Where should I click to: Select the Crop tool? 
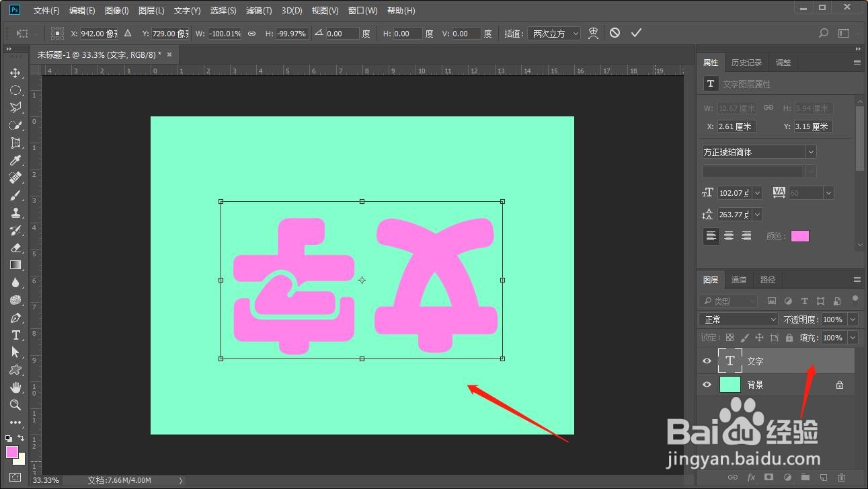tap(15, 143)
